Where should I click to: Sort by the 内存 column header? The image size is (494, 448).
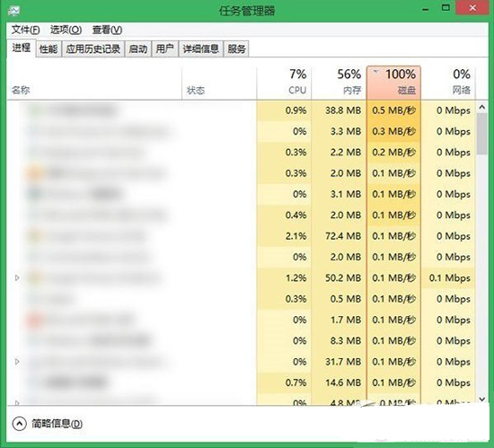click(x=339, y=83)
